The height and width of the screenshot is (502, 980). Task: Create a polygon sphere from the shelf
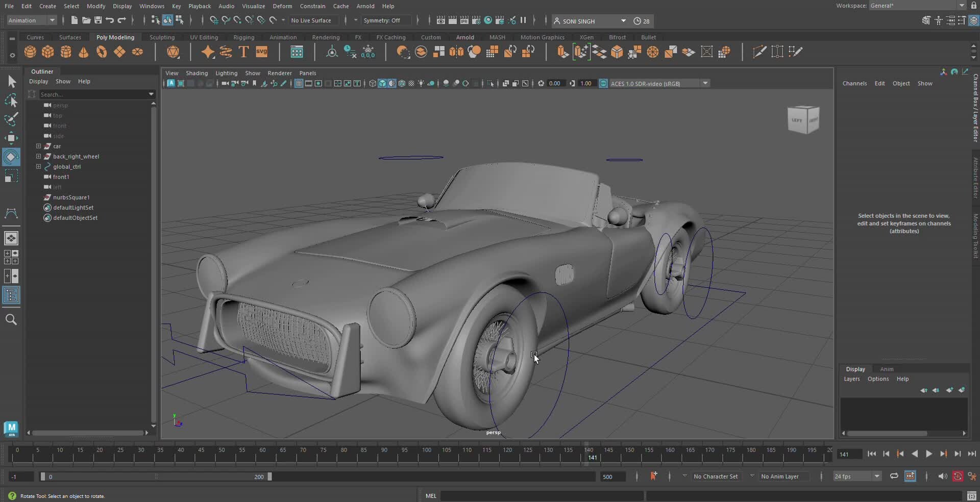tap(30, 52)
